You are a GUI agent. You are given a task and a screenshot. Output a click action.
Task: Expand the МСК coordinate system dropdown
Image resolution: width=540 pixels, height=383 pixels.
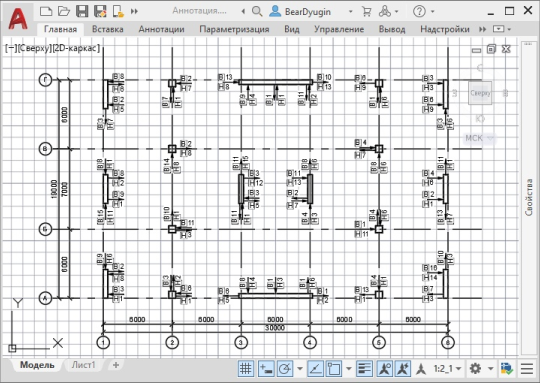pyautogui.click(x=491, y=138)
